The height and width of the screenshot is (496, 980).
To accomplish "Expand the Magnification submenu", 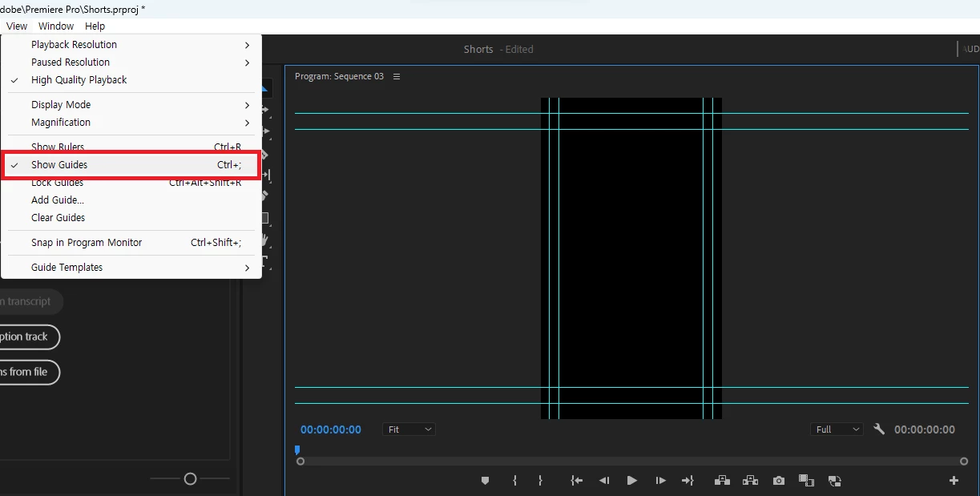I will coord(131,123).
